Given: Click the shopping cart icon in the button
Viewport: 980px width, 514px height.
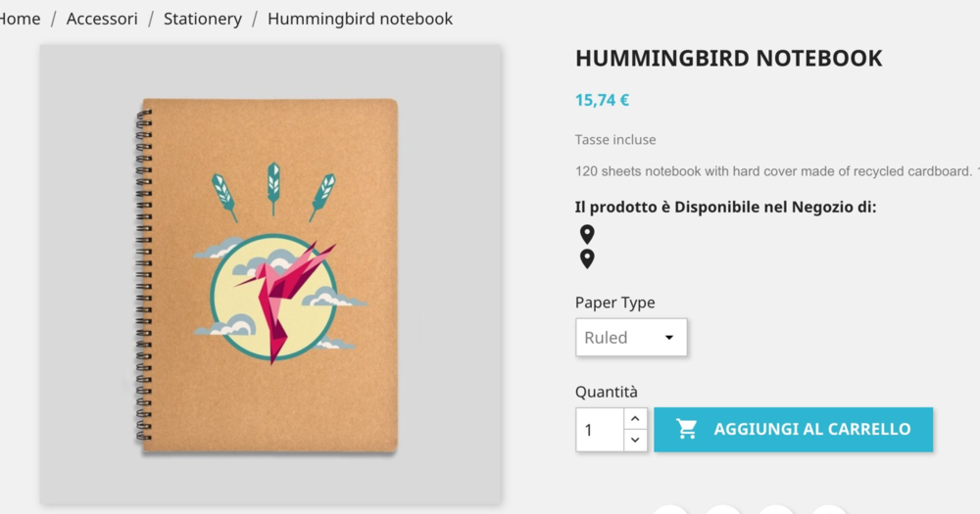Looking at the screenshot, I should tap(686, 429).
